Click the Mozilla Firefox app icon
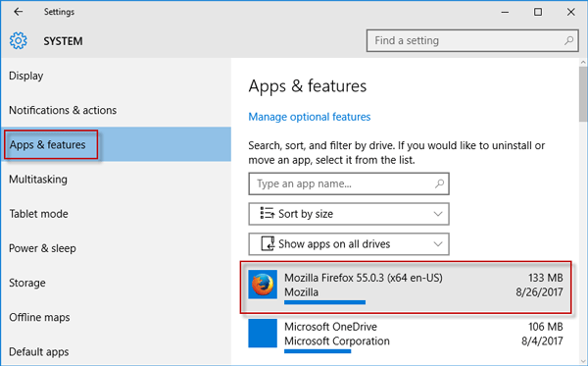The image size is (588, 366). tap(263, 285)
